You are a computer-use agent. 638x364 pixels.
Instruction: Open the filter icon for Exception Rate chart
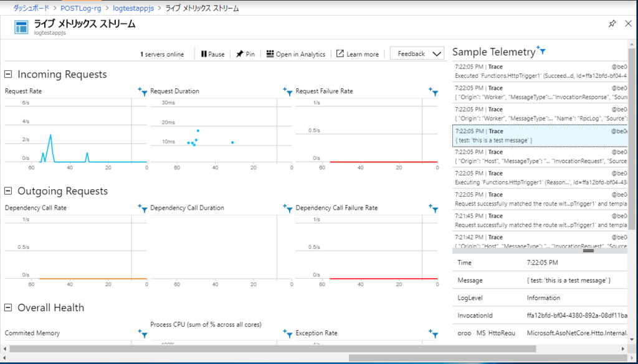point(434,334)
